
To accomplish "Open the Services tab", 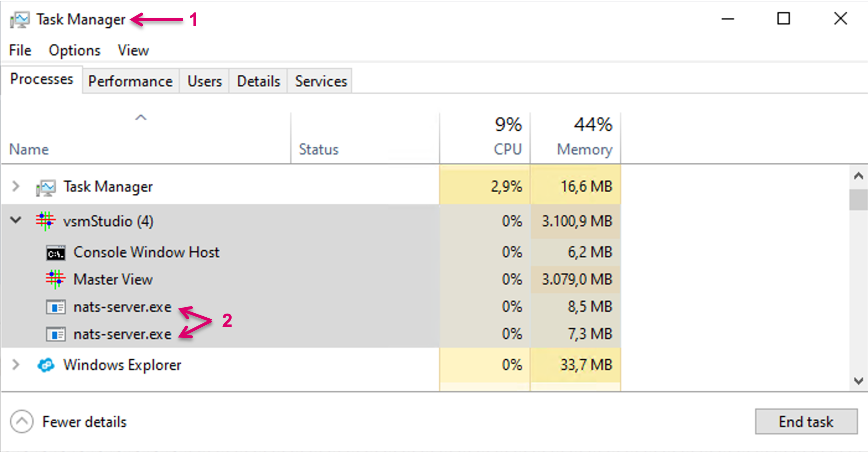I will point(321,81).
